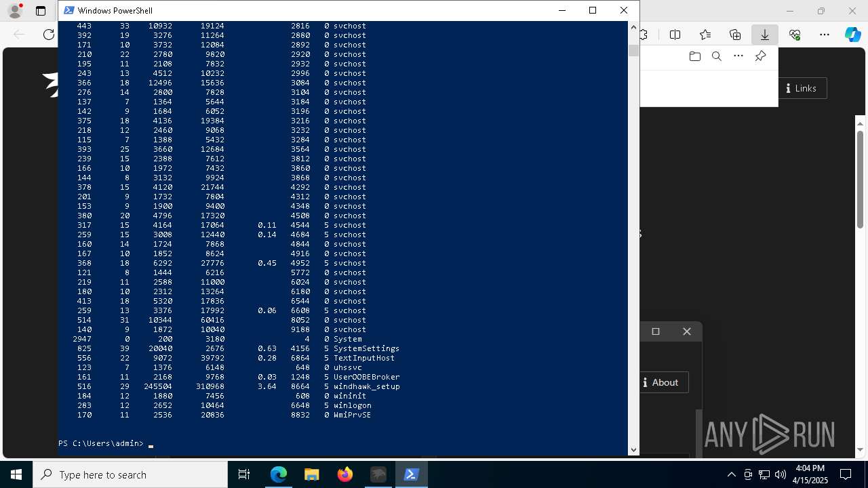Click the SystemSettings process name
Screen dimensions: 868x488
coord(366,348)
